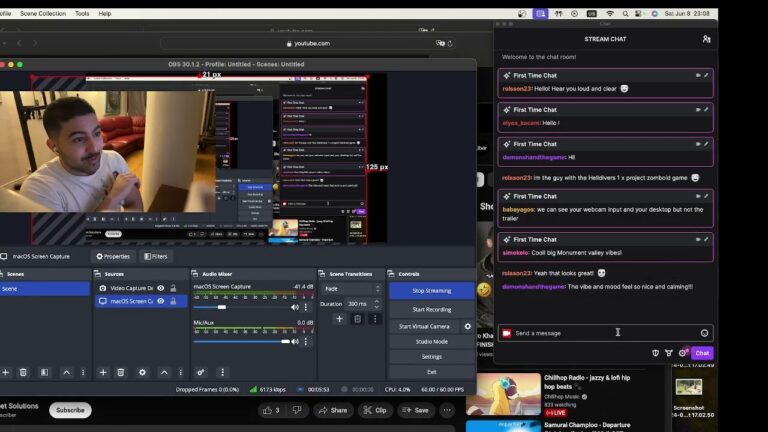768x432 pixels.
Task: Open virtual camera settings gear icon
Action: coord(467,326)
